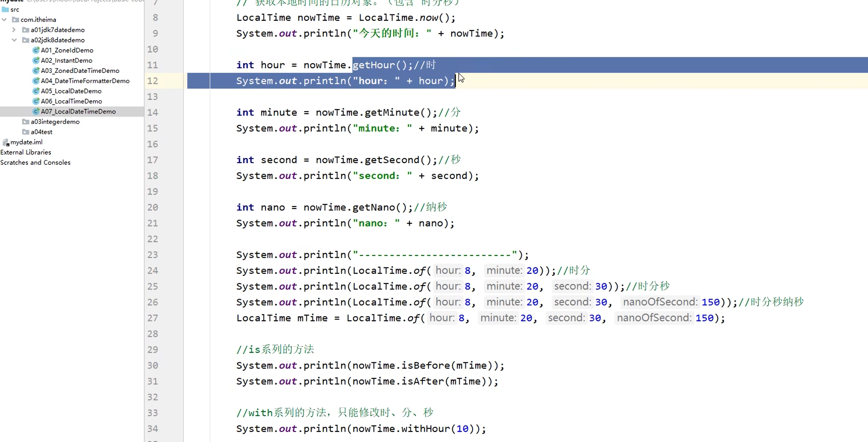Click line number 14 in the gutter
Screen dimensions: 868x442
click(154, 112)
